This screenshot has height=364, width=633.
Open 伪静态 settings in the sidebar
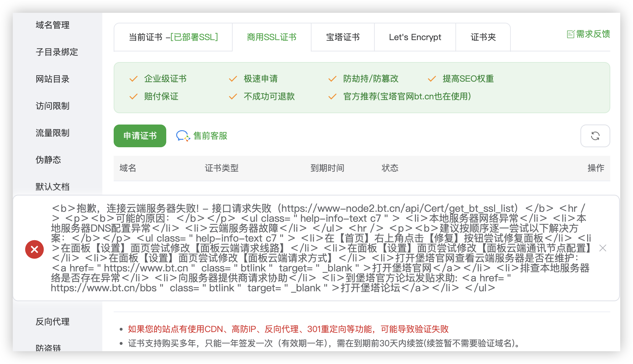48,160
